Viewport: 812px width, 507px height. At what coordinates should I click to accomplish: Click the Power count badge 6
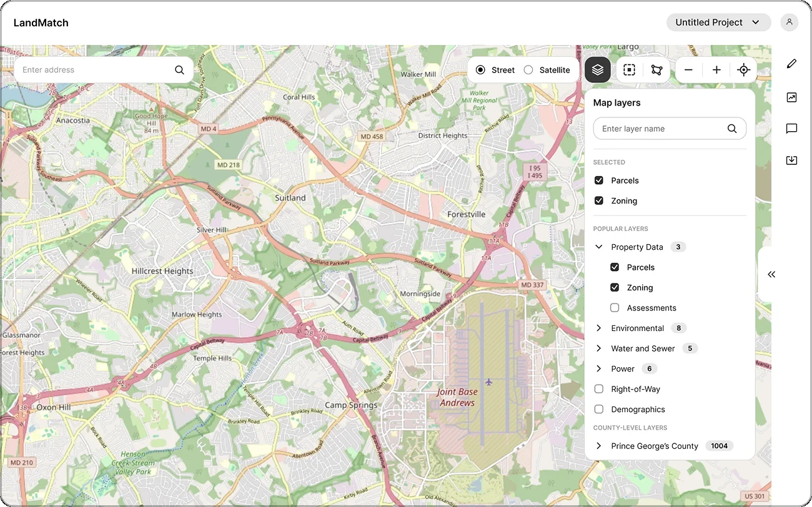(650, 369)
